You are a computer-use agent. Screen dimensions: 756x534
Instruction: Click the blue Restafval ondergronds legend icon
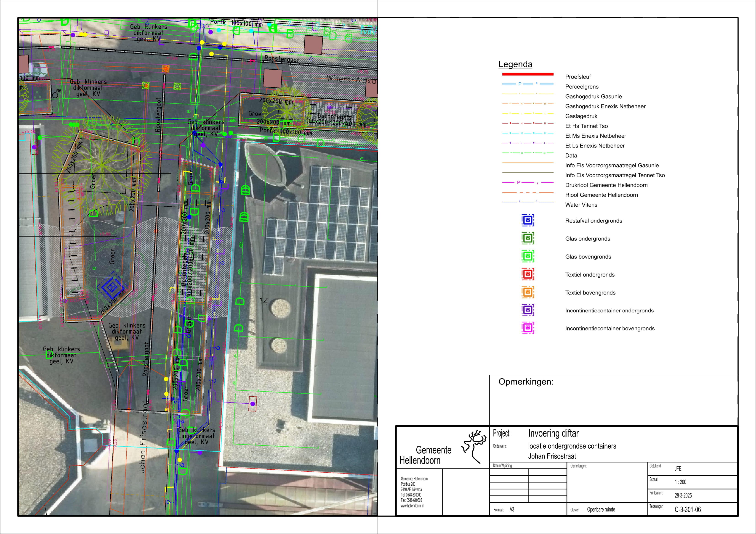[527, 220]
